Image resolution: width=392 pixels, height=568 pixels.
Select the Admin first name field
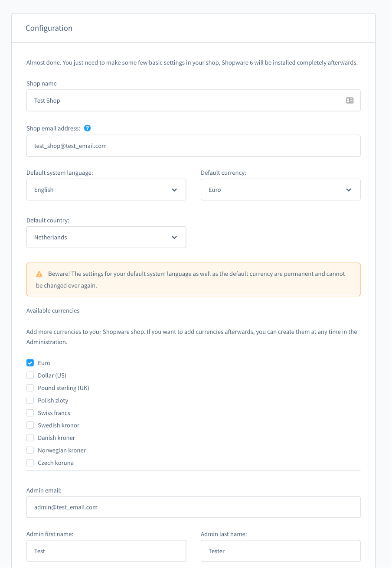pos(106,551)
